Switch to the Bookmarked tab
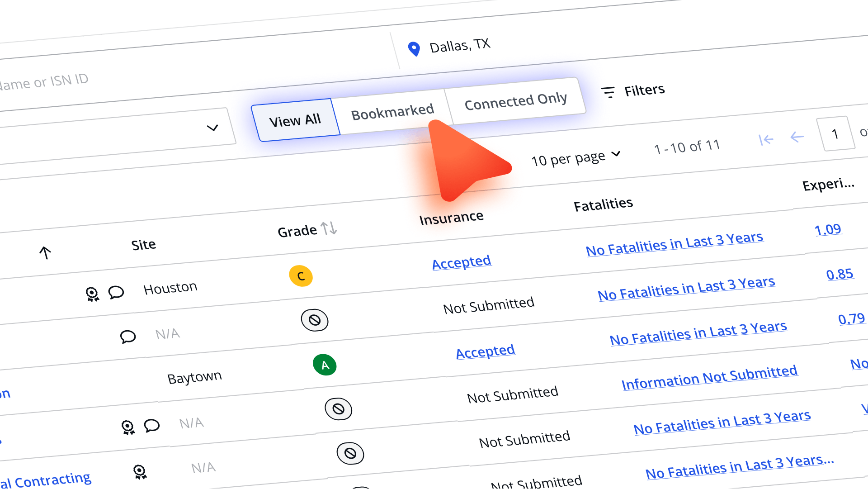This screenshot has width=868, height=489. pyautogui.click(x=392, y=112)
